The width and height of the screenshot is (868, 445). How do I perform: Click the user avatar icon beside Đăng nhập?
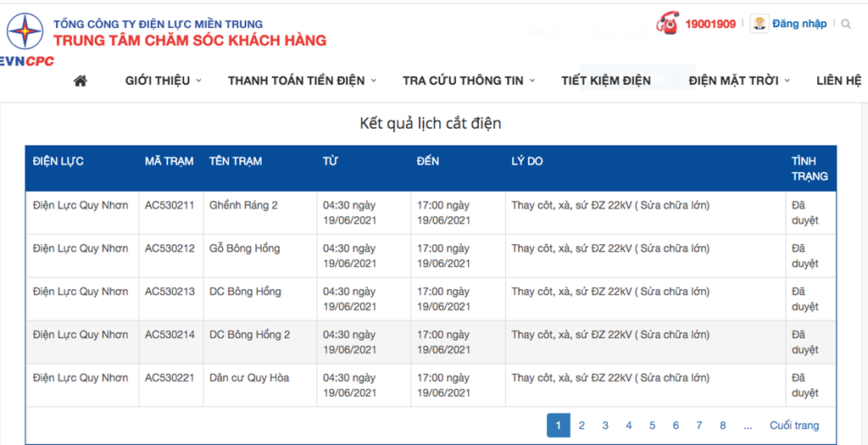point(759,24)
